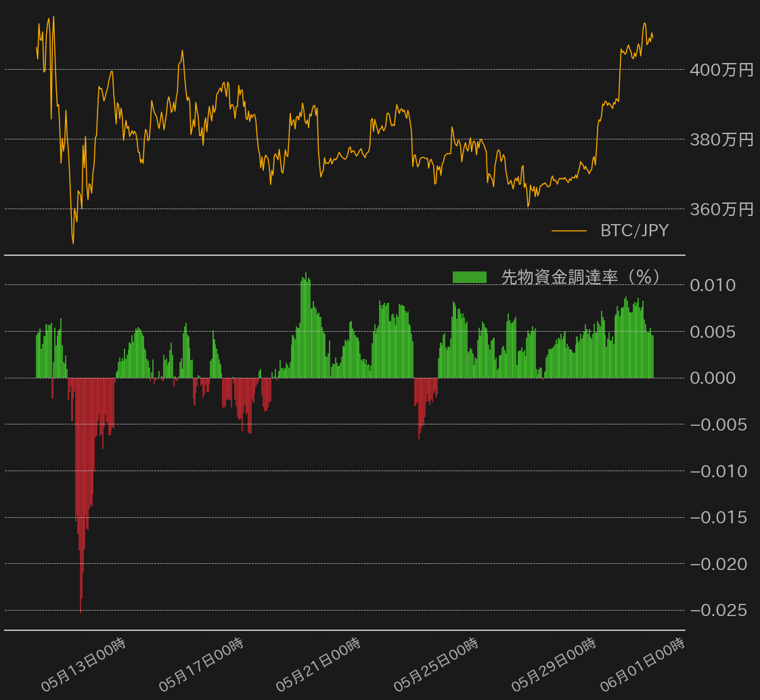Click the 先物資金調達率（%） legend text
This screenshot has height=700, width=760.
coord(580,278)
